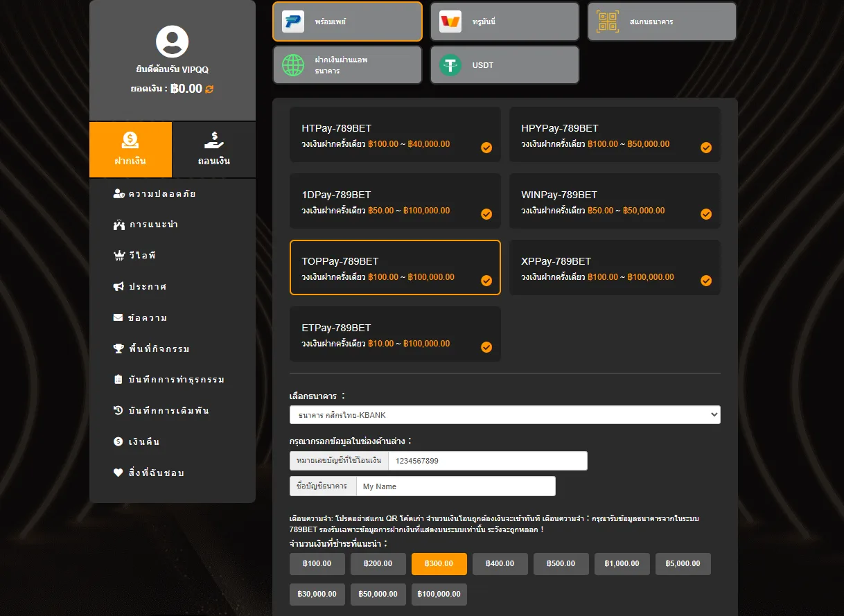844x616 pixels.
Task: Choose the ฿30,000.00 amount button
Action: coord(317,595)
